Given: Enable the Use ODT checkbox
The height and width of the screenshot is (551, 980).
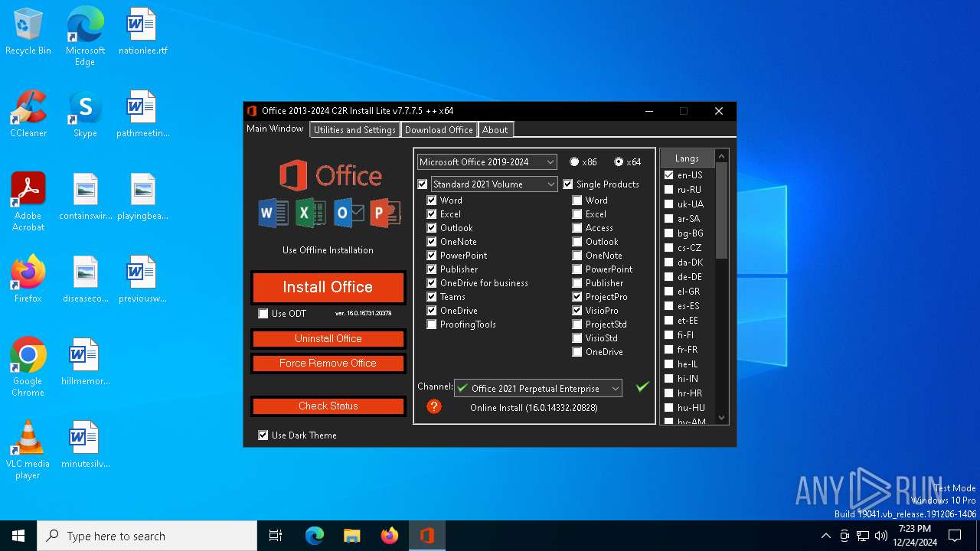Looking at the screenshot, I should point(263,314).
